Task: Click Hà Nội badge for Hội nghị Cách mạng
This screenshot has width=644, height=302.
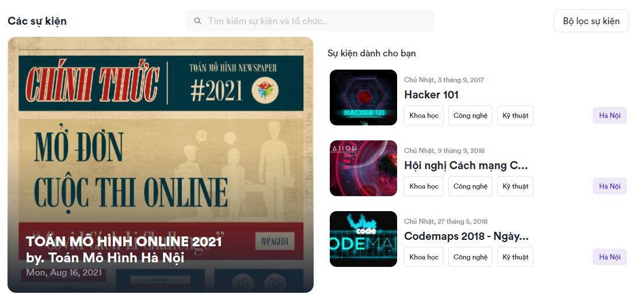Action: pyautogui.click(x=609, y=186)
